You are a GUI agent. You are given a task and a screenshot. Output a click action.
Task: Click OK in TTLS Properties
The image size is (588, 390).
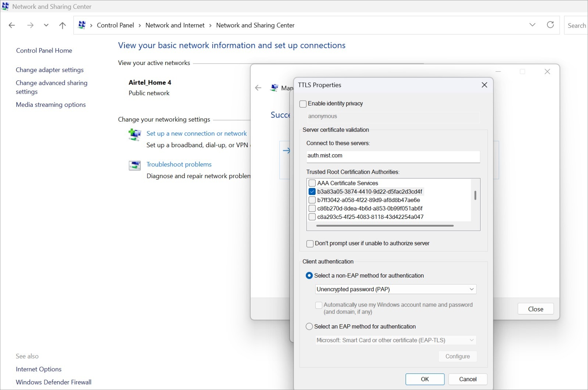(425, 379)
